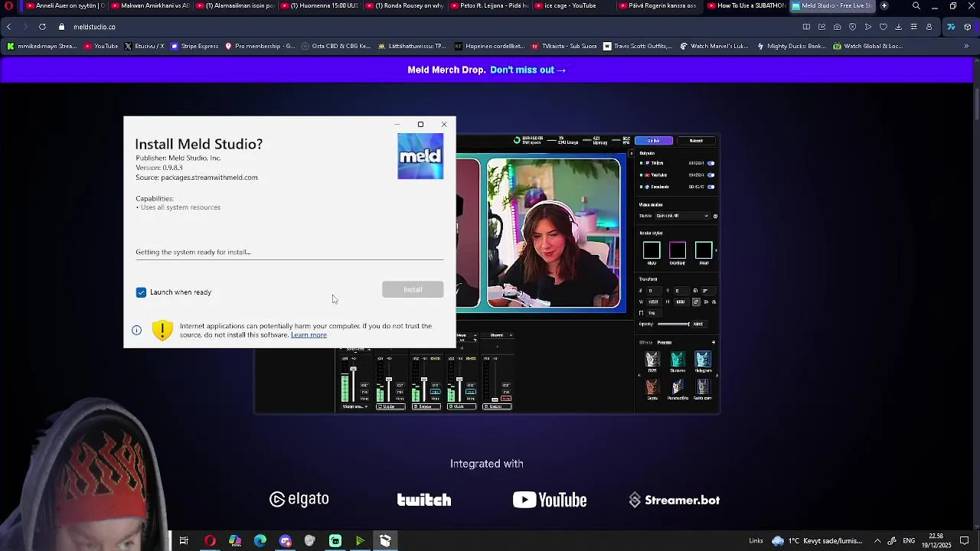Go back using the browser back arrow

8,27
